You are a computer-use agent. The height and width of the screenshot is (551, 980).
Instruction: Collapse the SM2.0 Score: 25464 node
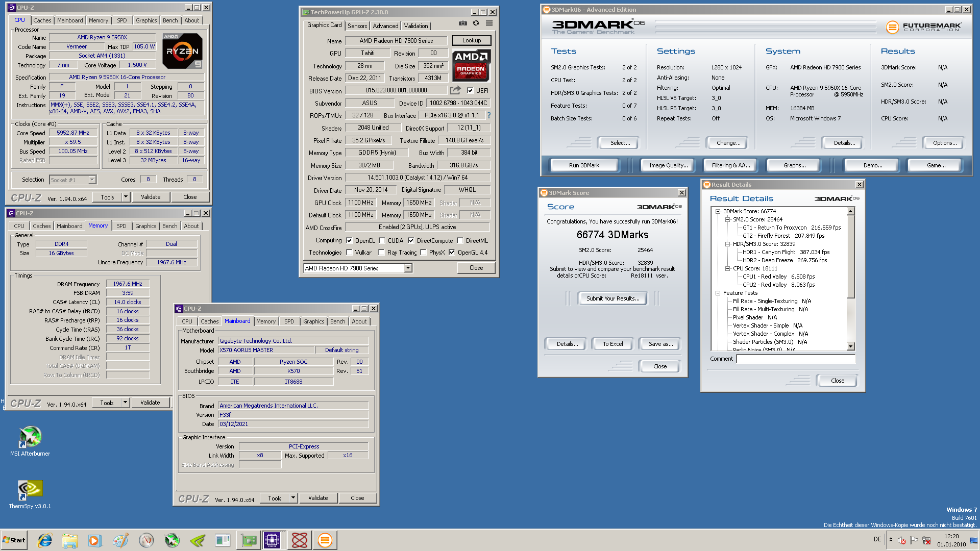point(727,219)
